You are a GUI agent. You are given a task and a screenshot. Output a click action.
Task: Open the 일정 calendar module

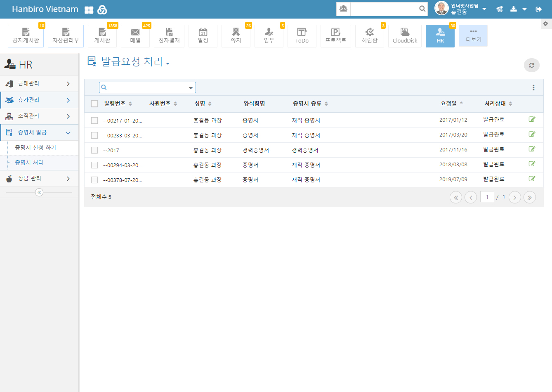(x=203, y=36)
